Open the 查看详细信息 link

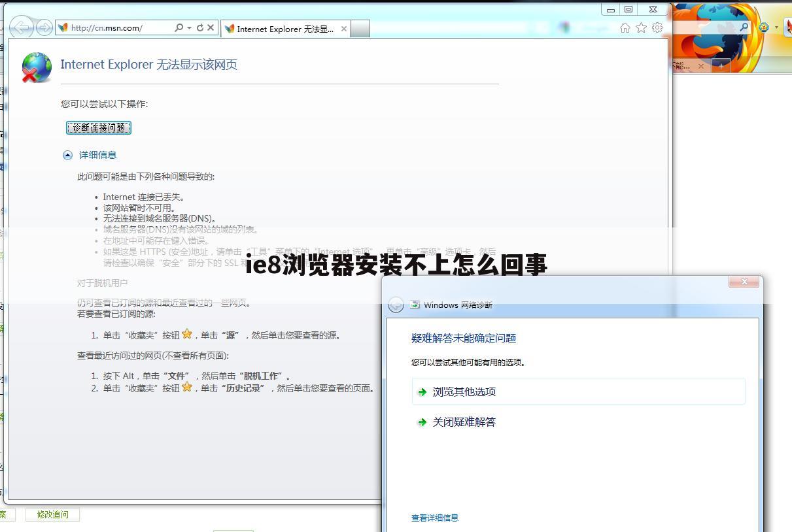pos(434,517)
